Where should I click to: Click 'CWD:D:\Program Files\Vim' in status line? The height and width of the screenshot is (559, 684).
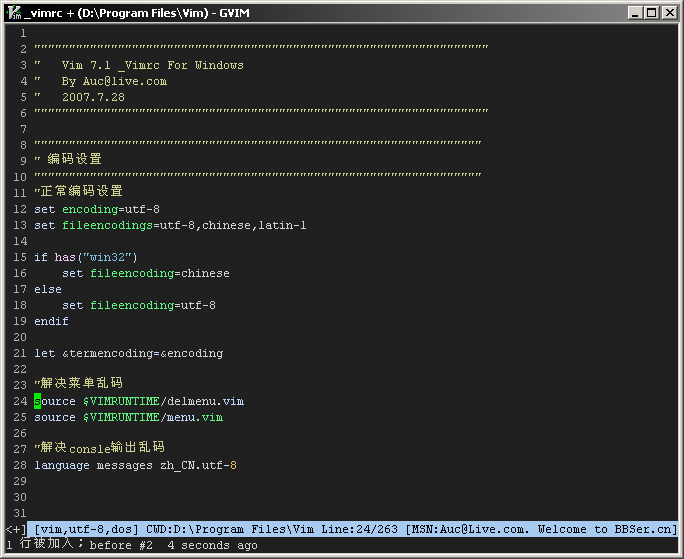tap(230, 529)
